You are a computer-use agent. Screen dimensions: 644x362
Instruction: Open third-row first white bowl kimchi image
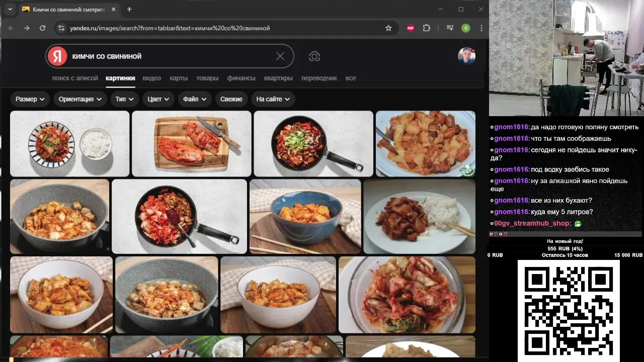click(x=61, y=295)
